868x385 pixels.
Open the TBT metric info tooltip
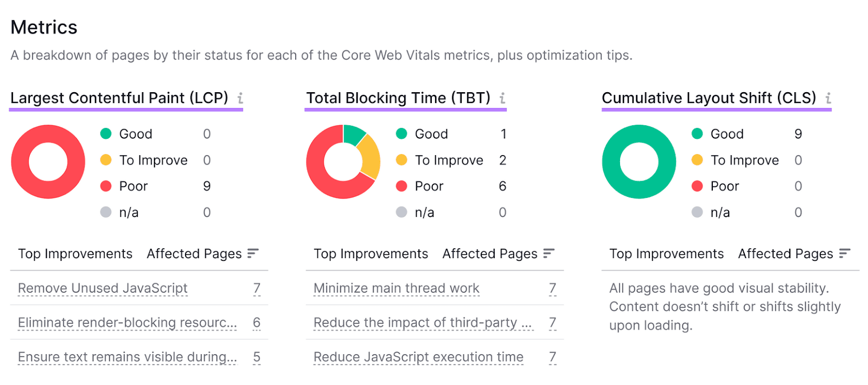pos(502,98)
